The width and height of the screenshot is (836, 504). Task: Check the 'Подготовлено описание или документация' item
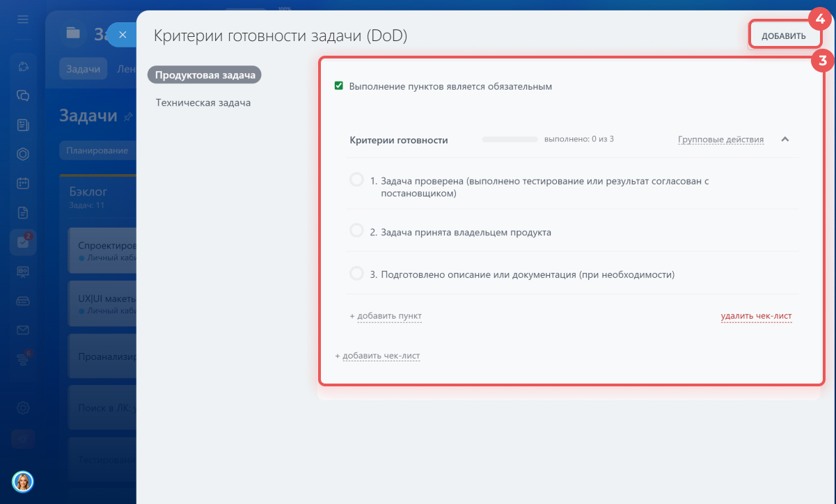[x=356, y=274]
